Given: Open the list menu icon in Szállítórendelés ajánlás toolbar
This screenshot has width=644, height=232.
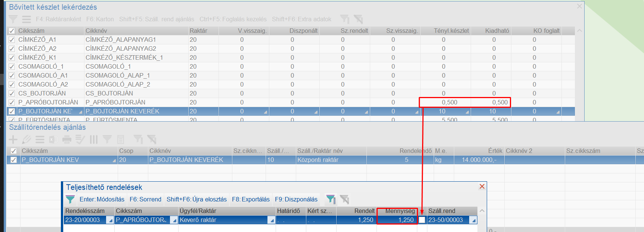Looking at the screenshot, I should click(x=40, y=139).
